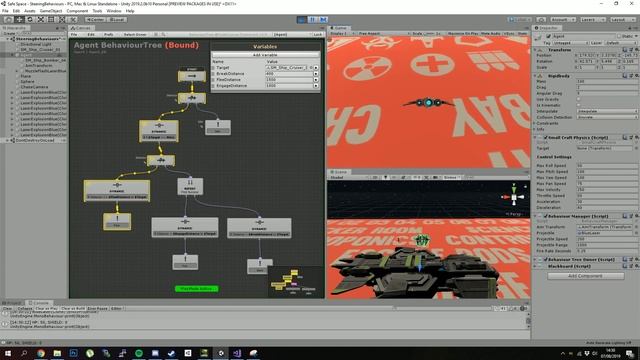Click the BreakDistance variable options button

click(316, 73)
